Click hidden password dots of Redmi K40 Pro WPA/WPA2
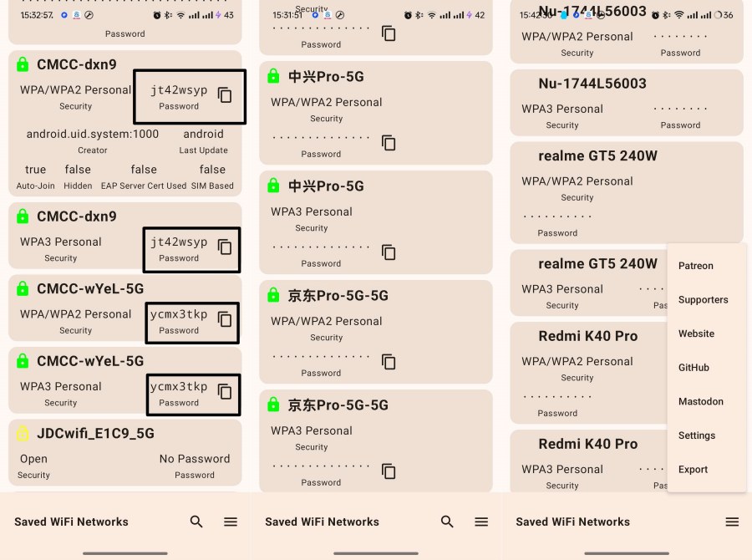Viewport: 752px width, 560px height. click(557, 397)
